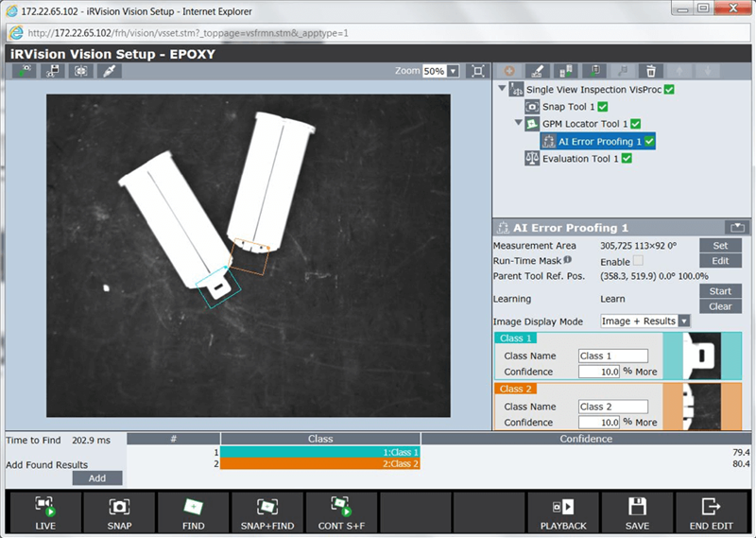Open PLAYBACK of logged images
The image size is (756, 538).
[563, 513]
